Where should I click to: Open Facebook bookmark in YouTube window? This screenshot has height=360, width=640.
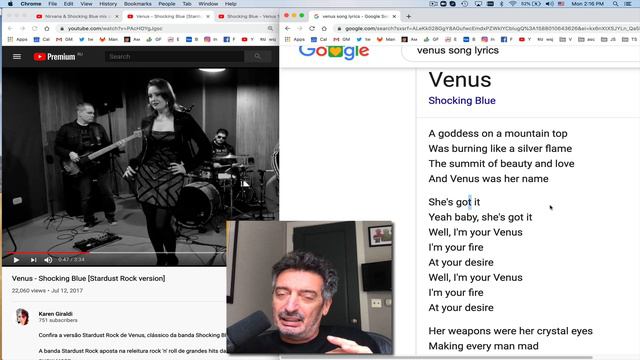click(x=229, y=40)
